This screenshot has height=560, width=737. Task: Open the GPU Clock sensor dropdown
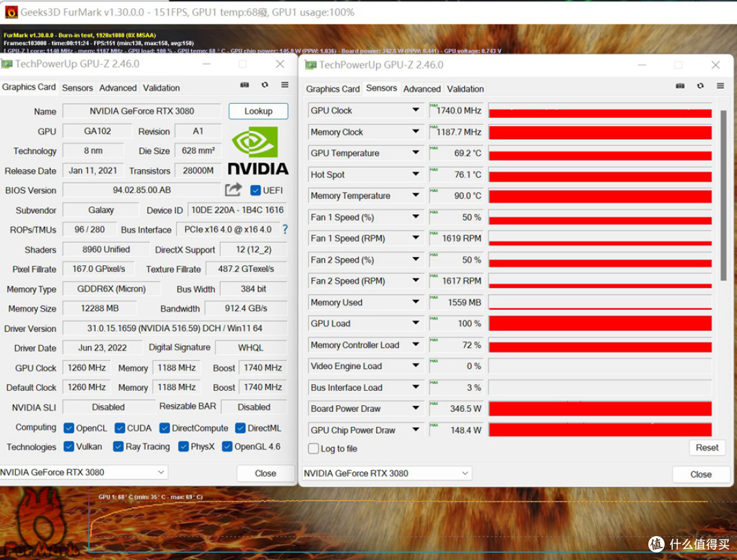416,110
